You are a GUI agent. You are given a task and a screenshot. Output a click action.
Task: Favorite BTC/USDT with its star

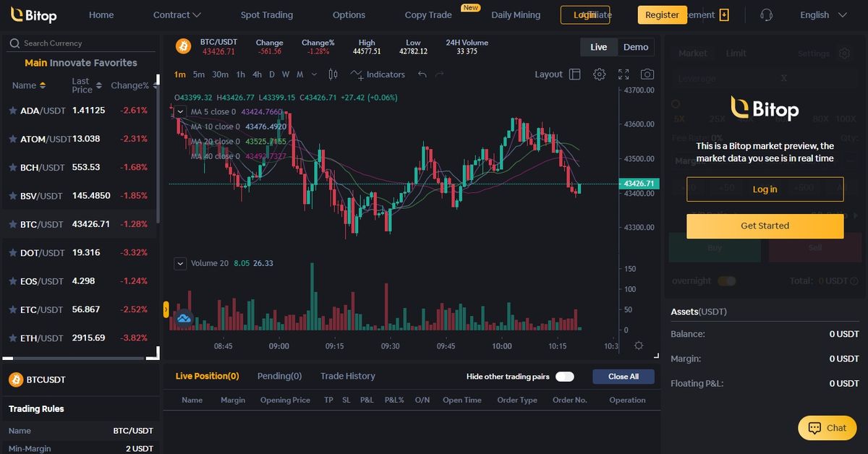tap(13, 224)
